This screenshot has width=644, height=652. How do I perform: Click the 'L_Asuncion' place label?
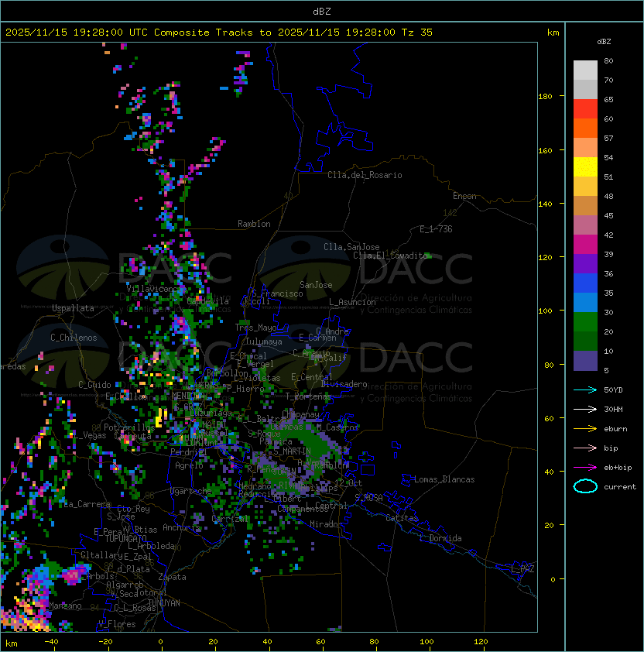(352, 302)
